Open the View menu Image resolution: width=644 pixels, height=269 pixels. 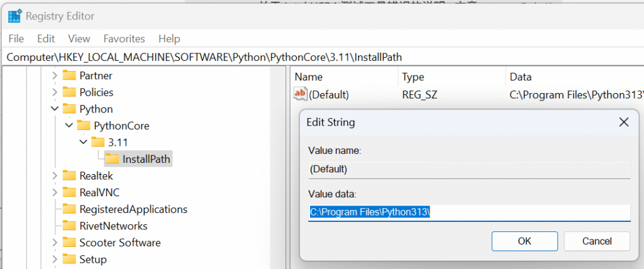79,38
